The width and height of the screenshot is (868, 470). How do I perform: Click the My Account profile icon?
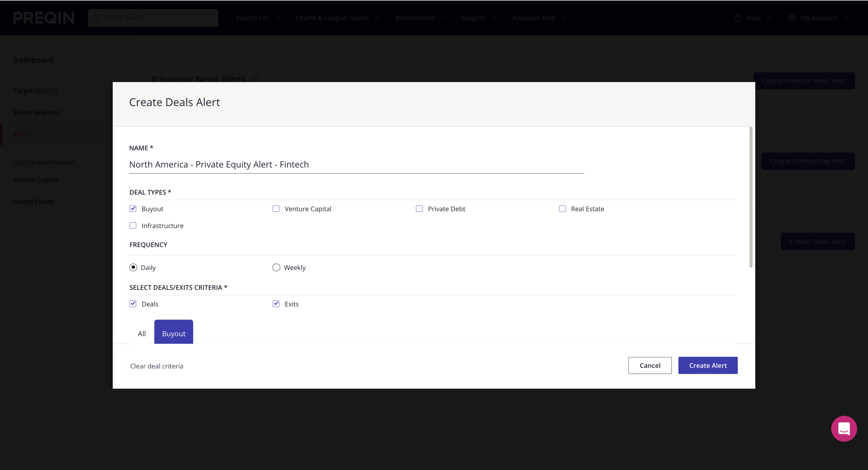[x=791, y=18]
